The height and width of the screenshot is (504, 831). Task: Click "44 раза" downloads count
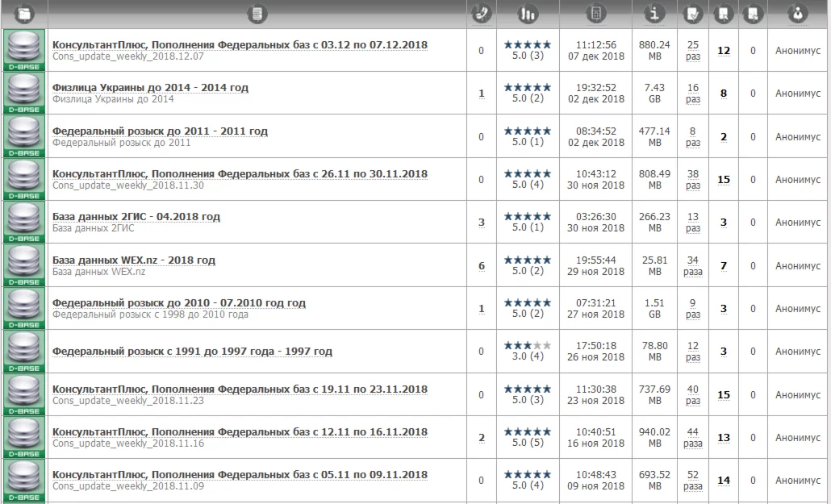point(693,438)
